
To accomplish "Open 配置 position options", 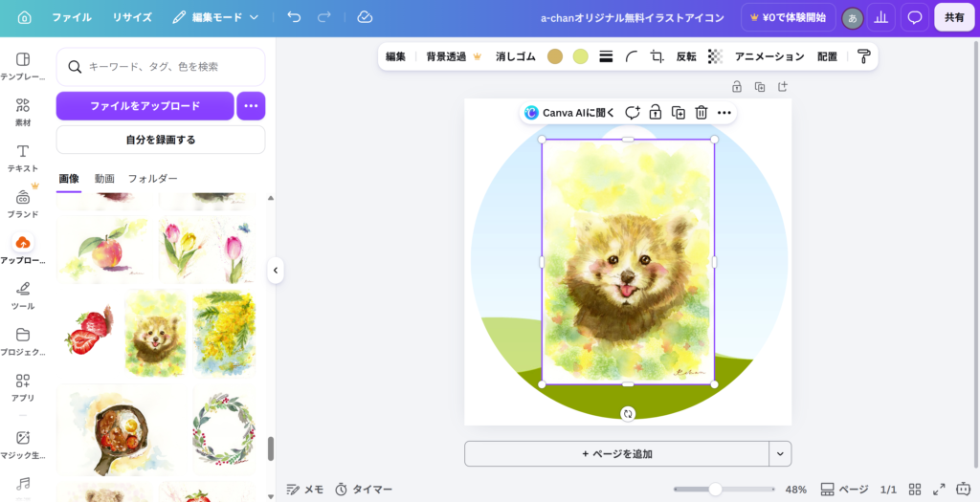I will pyautogui.click(x=828, y=56).
